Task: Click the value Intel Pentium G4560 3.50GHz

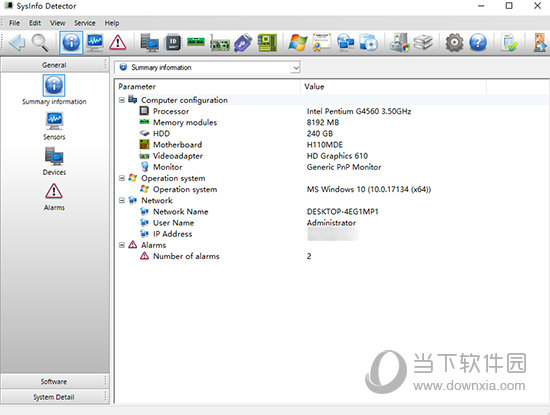Action: pos(359,112)
